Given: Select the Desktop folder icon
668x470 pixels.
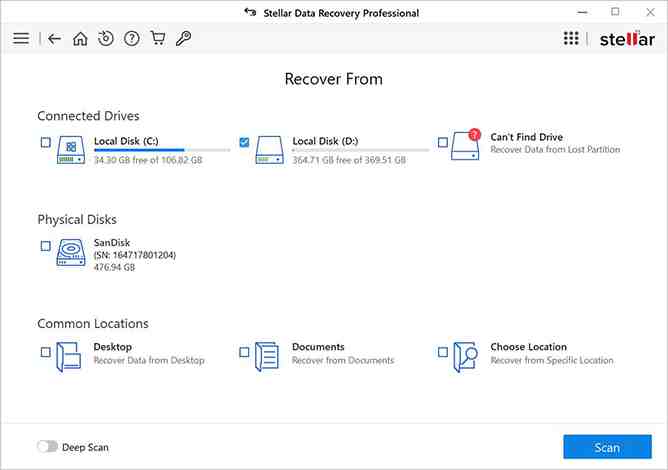Looking at the screenshot, I should click(x=69, y=356).
